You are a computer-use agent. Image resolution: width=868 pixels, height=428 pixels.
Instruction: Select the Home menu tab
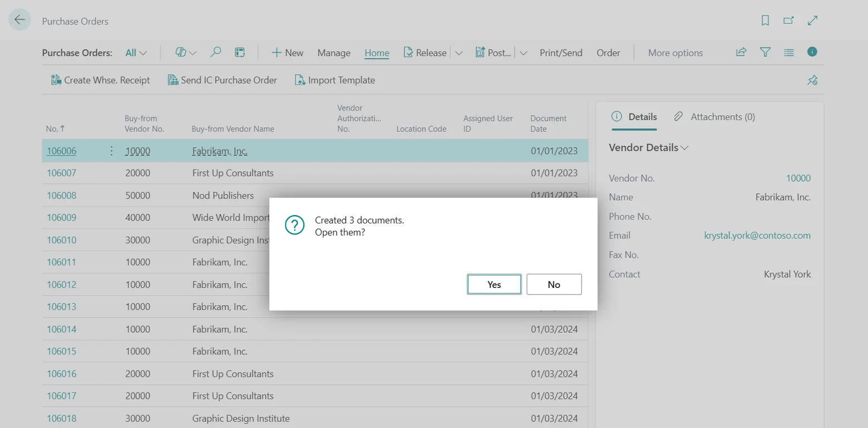click(x=377, y=53)
